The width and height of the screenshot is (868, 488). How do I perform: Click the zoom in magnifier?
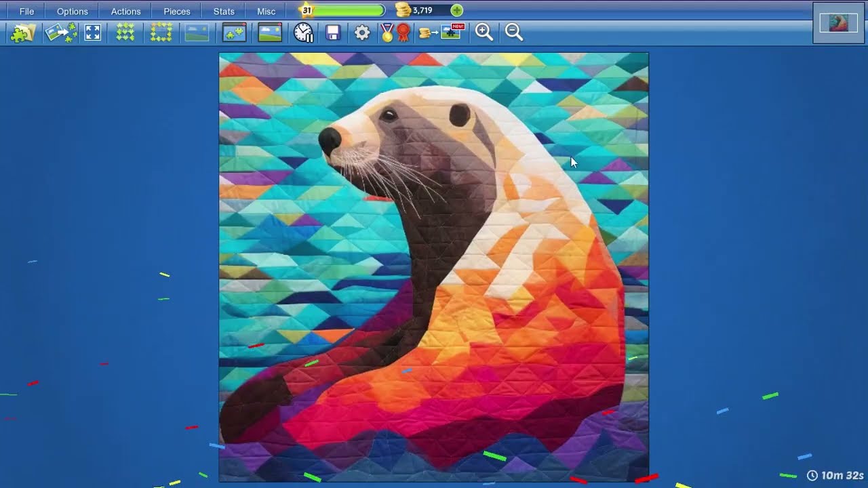(x=484, y=32)
